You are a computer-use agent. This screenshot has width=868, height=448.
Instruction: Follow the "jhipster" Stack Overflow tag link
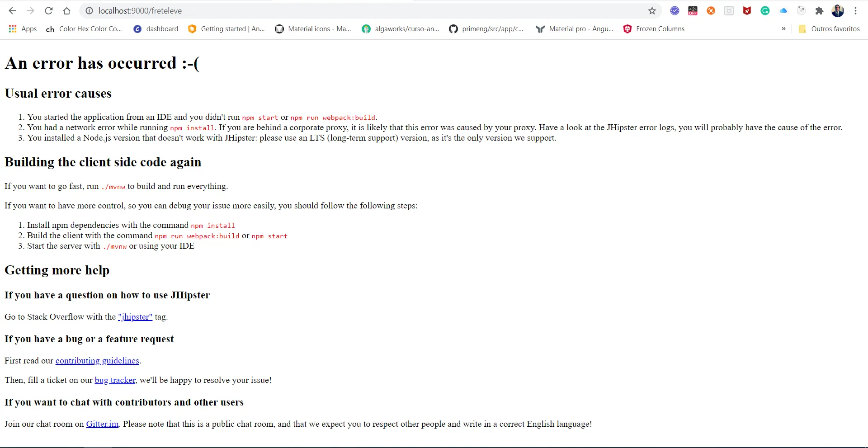point(135,317)
